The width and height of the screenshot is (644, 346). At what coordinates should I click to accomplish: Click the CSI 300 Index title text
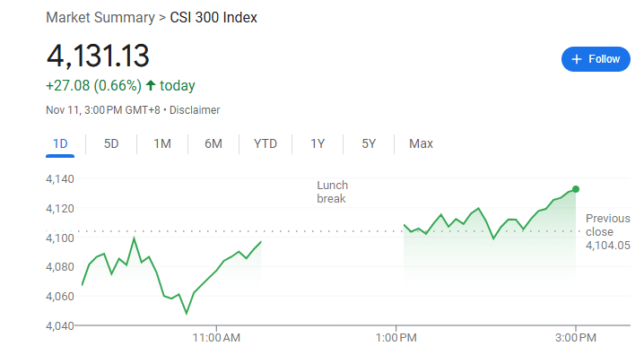point(213,17)
